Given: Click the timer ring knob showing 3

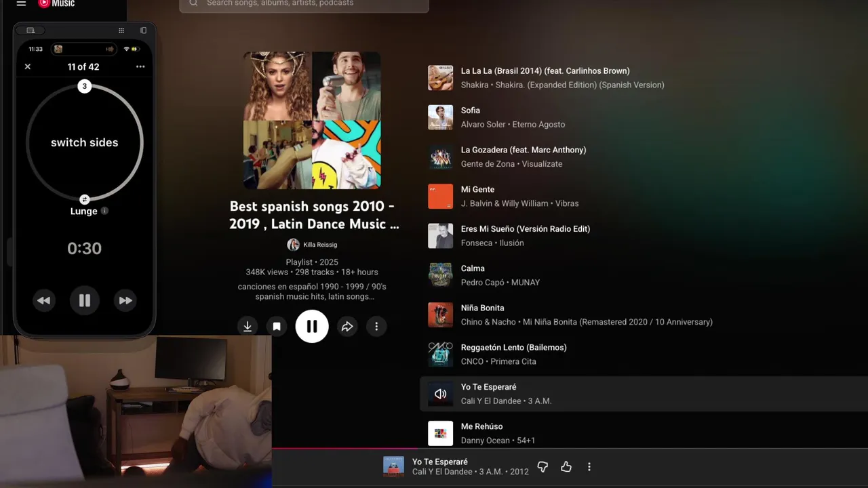Looking at the screenshot, I should [x=84, y=86].
